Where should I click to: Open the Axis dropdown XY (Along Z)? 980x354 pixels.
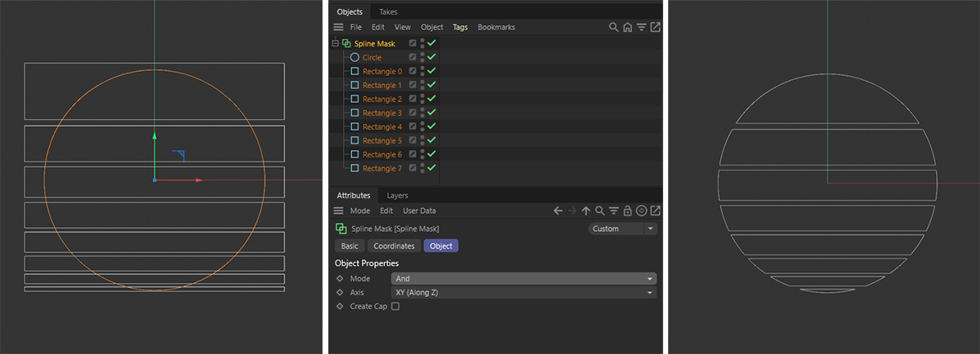pos(523,292)
